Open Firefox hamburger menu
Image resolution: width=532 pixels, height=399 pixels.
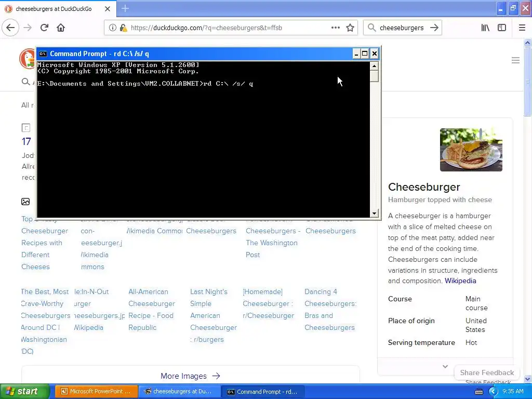coord(522,28)
